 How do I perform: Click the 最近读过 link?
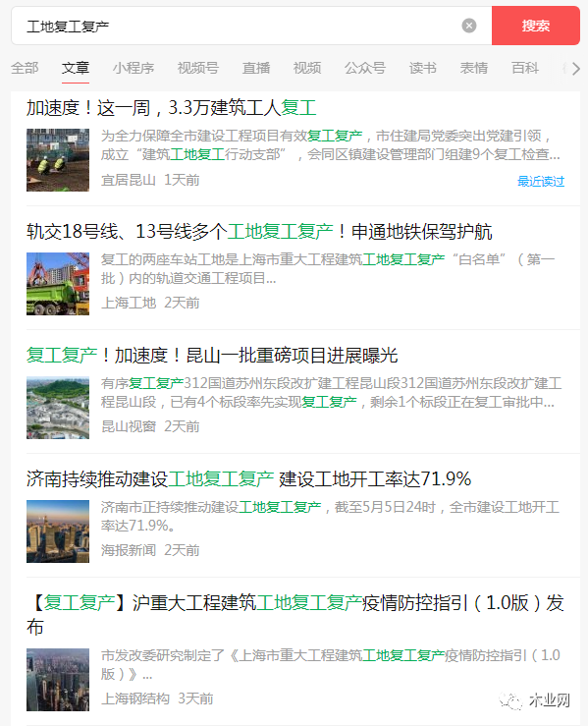541,181
